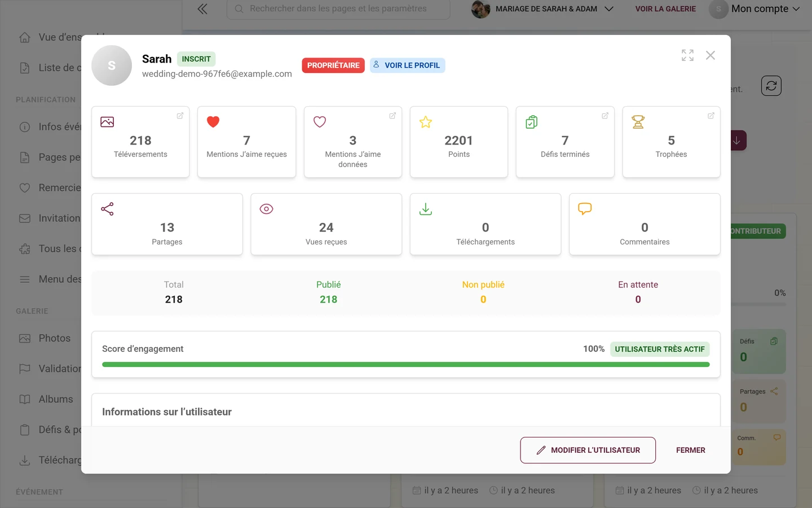Click the filled red heart icon
This screenshot has height=508, width=812.
tap(213, 121)
